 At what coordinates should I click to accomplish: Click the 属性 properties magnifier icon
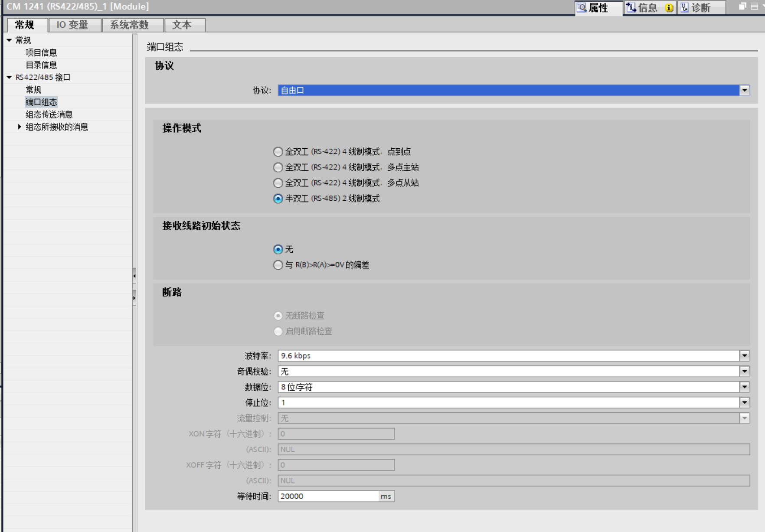582,7
